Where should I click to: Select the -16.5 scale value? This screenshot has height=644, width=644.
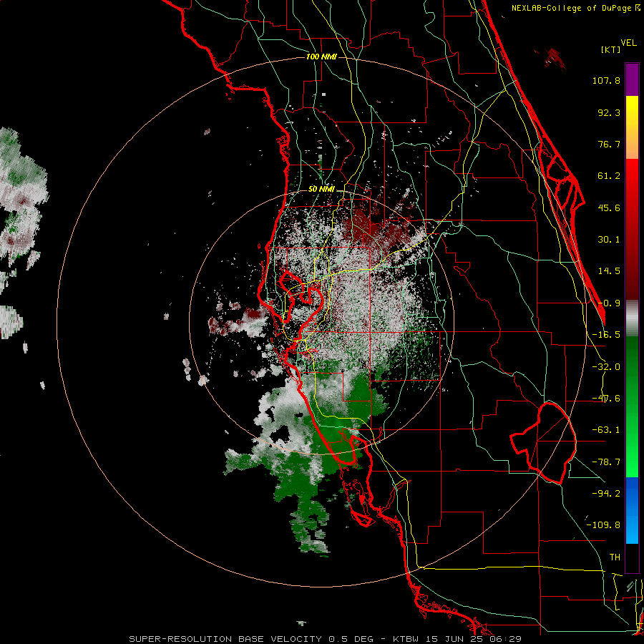pos(606,335)
